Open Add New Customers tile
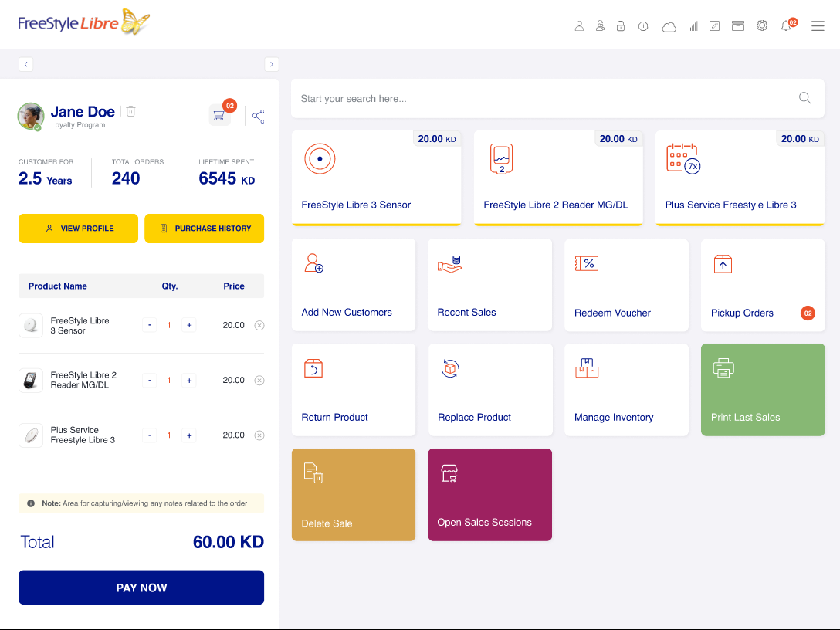This screenshot has width=840, height=630. pos(354,285)
